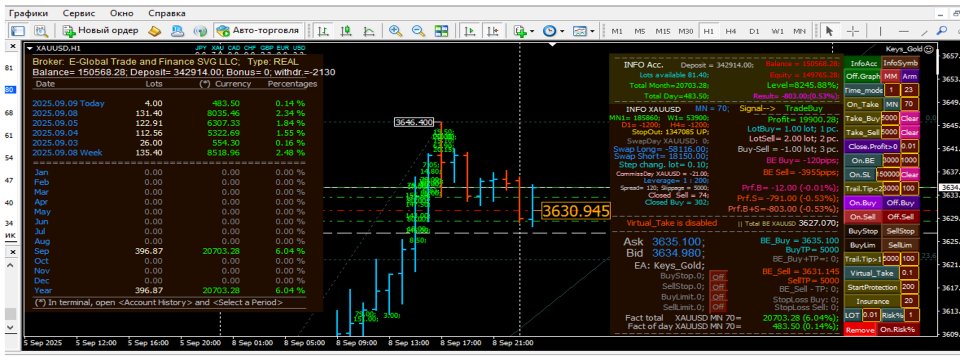Switch to M15 timeframe
The image size is (960, 360).
point(662,31)
